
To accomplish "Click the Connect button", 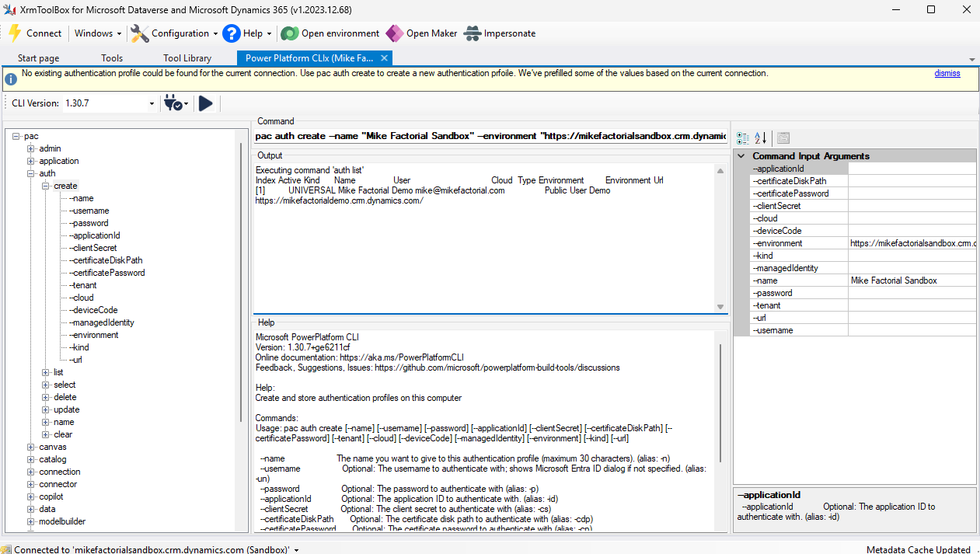I will [x=36, y=33].
